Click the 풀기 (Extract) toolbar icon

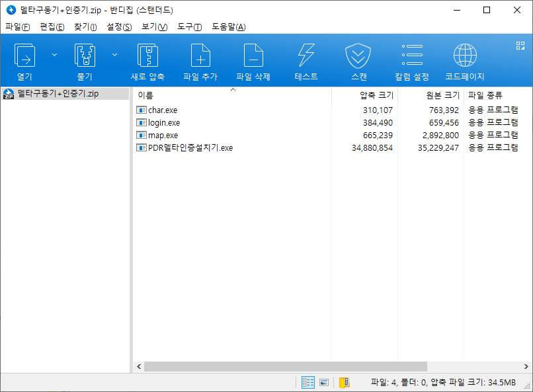(x=85, y=56)
